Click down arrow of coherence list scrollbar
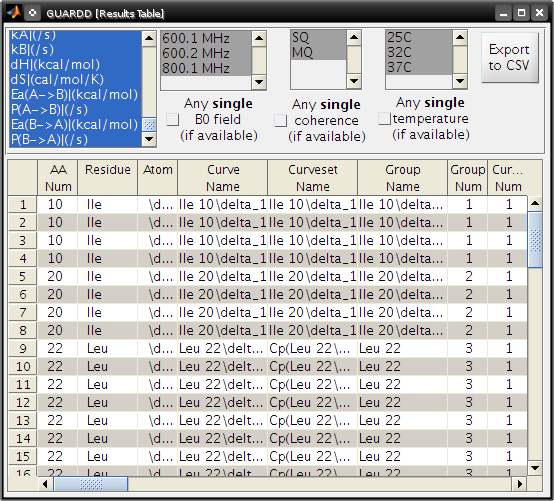 pyautogui.click(x=354, y=81)
